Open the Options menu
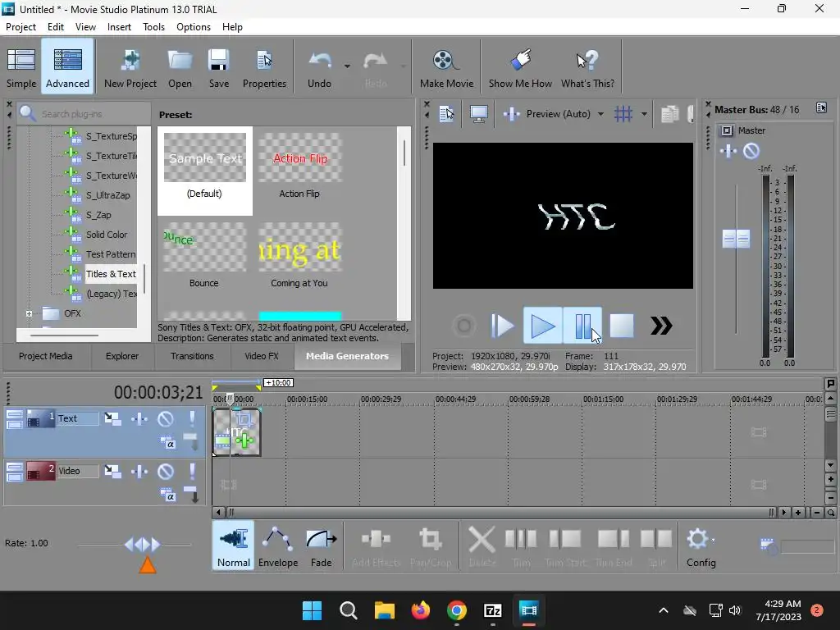 point(194,27)
